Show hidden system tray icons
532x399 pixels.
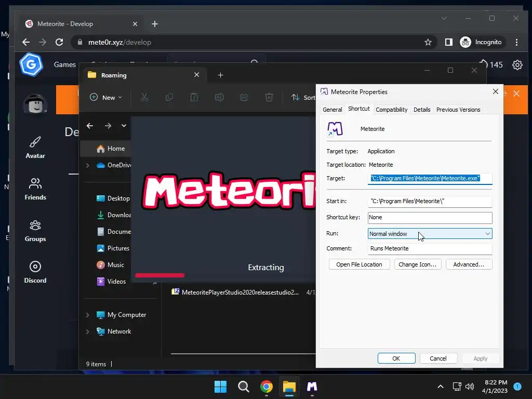coord(441,387)
